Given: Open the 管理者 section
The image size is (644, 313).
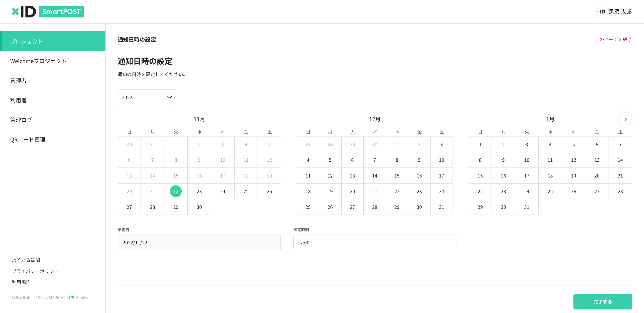Looking at the screenshot, I should (x=18, y=81).
